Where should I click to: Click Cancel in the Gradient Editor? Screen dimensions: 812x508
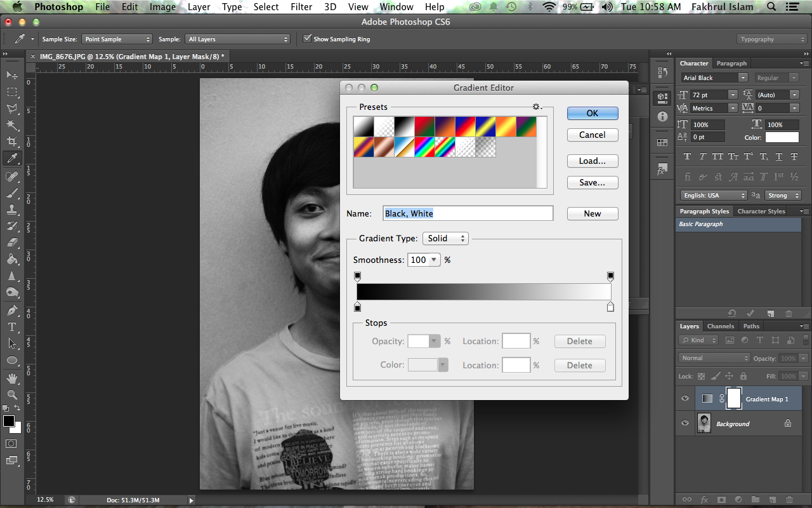(593, 135)
